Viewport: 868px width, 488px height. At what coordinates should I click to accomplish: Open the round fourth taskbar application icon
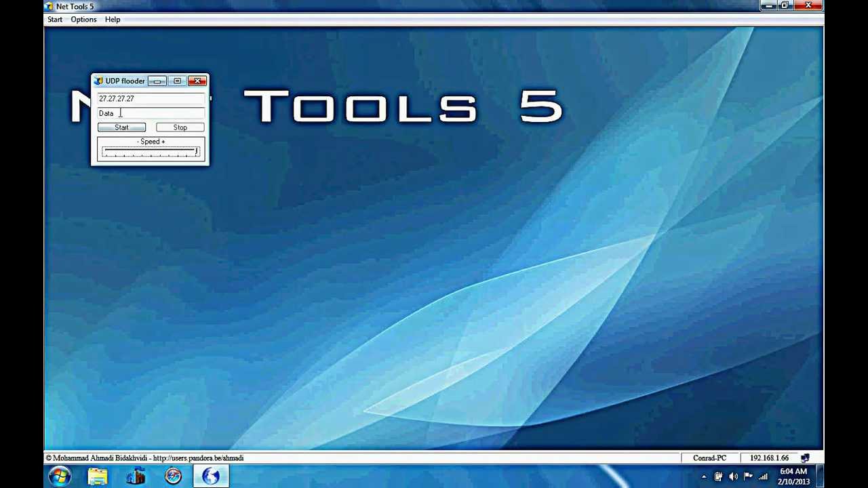tap(174, 476)
